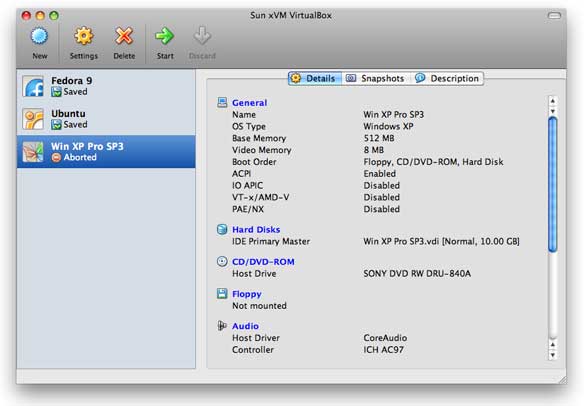The width and height of the screenshot is (584, 406).
Task: Click the window resize grip corner
Action: click(x=562, y=380)
